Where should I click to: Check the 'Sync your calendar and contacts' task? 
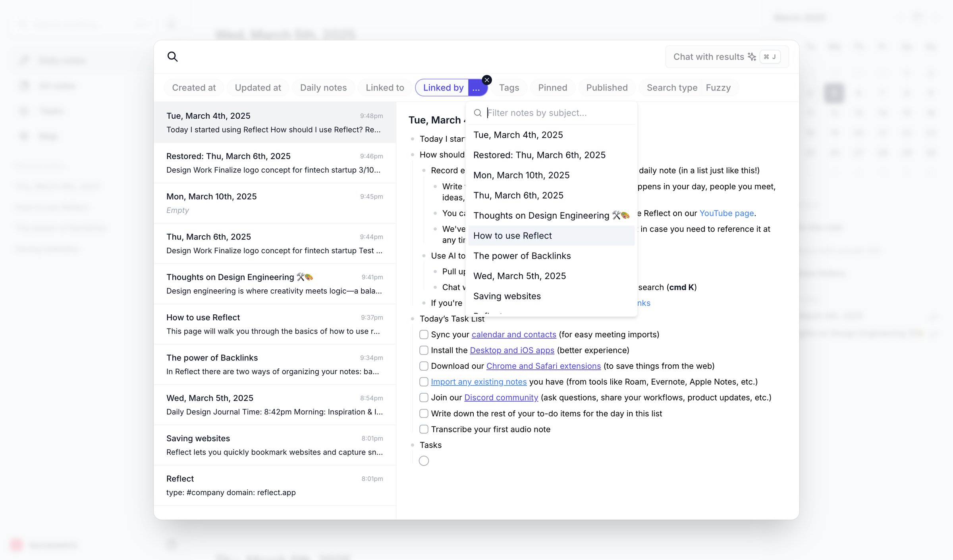424,335
